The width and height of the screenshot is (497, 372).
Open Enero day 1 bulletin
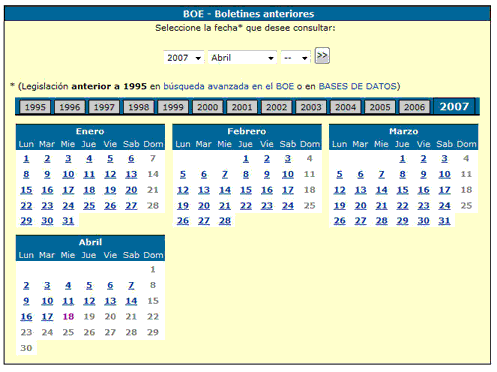[x=26, y=159]
